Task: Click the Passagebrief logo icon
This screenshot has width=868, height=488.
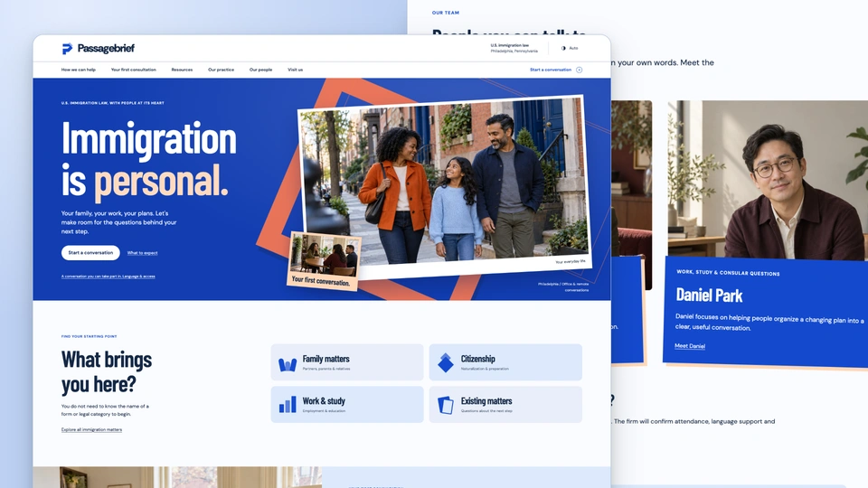Action: 67,49
